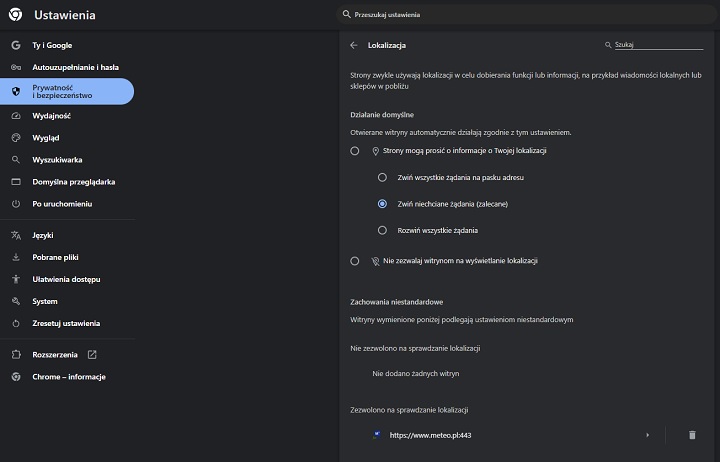Screen dimensions: 720x462
Task: Expand details arrow for www.meteo.pl entry
Action: (x=648, y=435)
